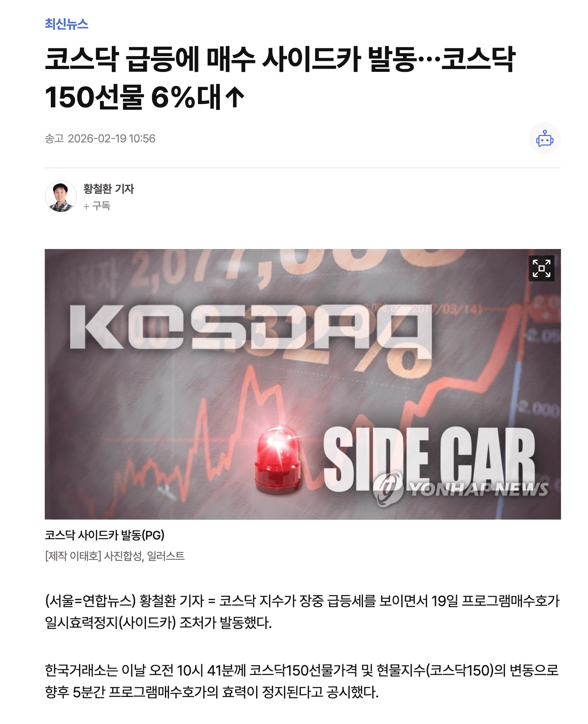This screenshot has width=588, height=724.
Task: Click the credit line [제작 이태호]
Action: (x=73, y=556)
